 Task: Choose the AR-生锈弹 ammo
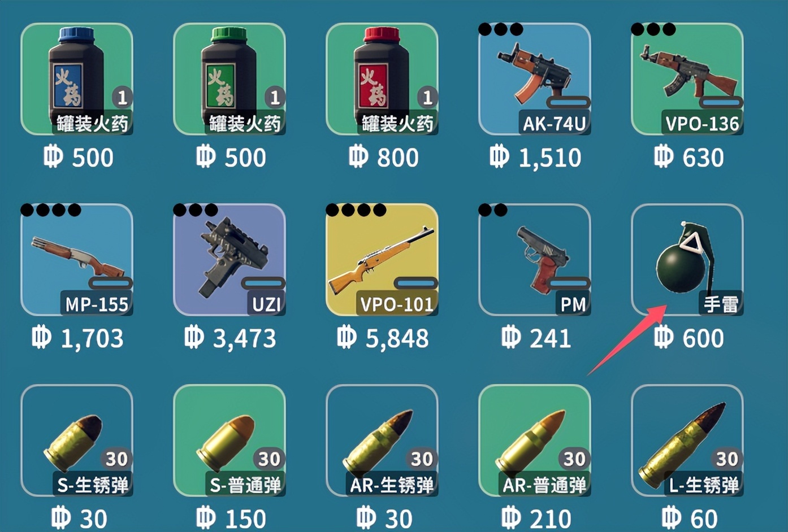coord(382,441)
